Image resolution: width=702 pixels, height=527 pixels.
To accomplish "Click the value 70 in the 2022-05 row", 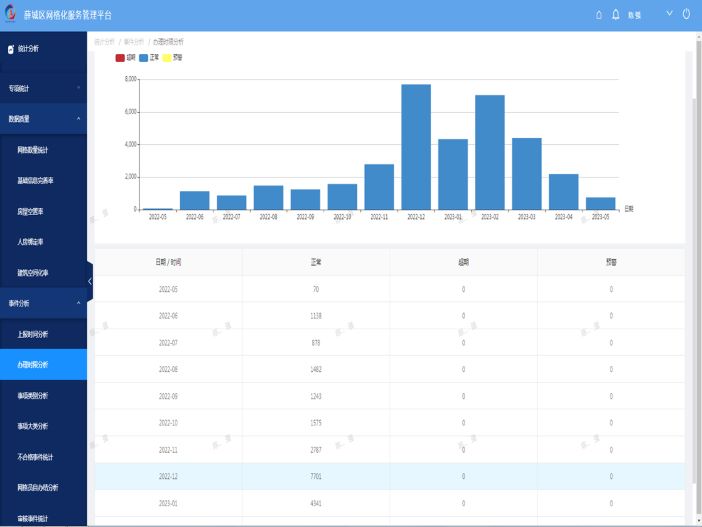I will pyautogui.click(x=316, y=289).
